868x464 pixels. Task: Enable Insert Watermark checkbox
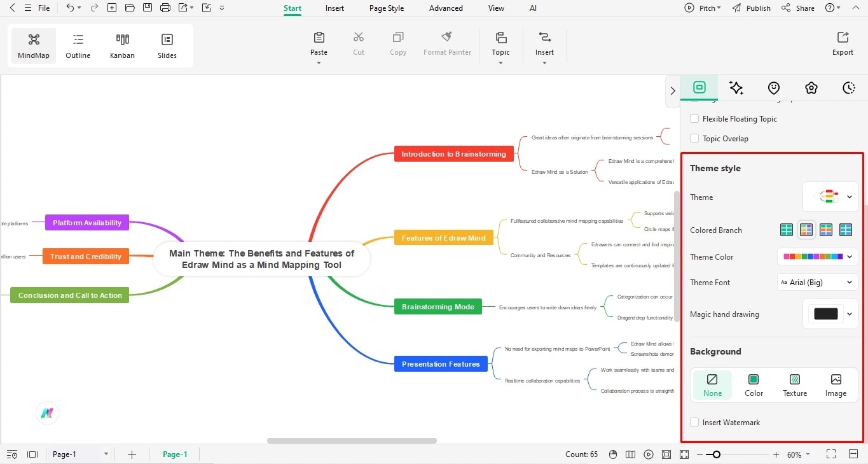tap(694, 422)
